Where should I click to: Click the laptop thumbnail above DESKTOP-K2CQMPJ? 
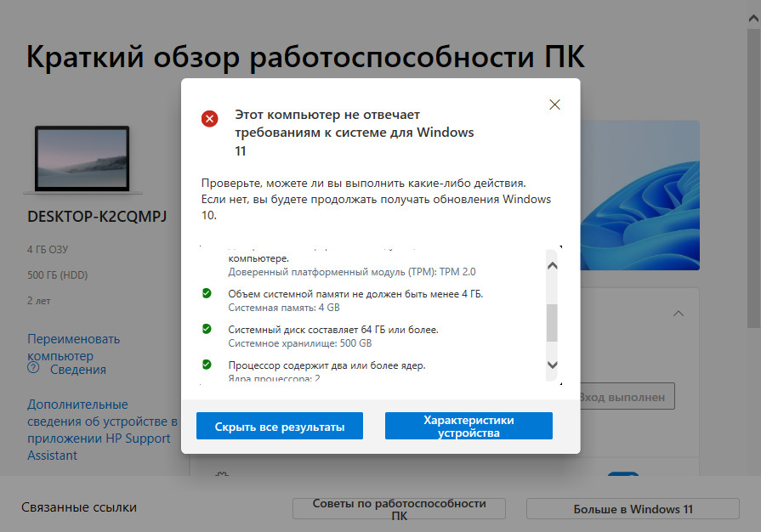click(x=82, y=159)
